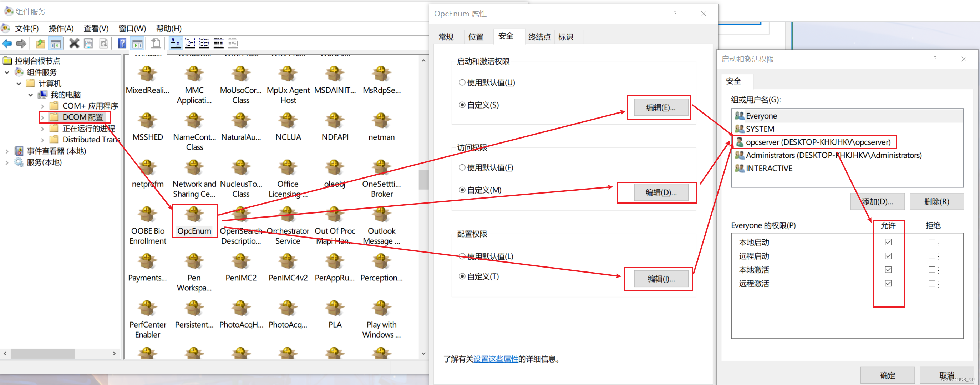
Task: Select the PLA component icon
Action: [x=334, y=309]
